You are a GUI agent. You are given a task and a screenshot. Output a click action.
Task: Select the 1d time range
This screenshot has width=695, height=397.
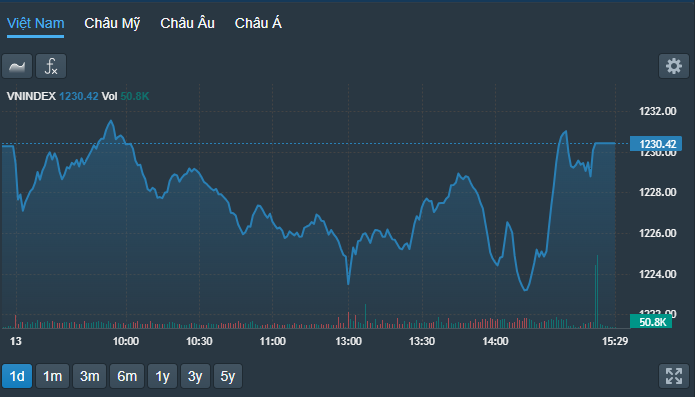pyautogui.click(x=17, y=376)
